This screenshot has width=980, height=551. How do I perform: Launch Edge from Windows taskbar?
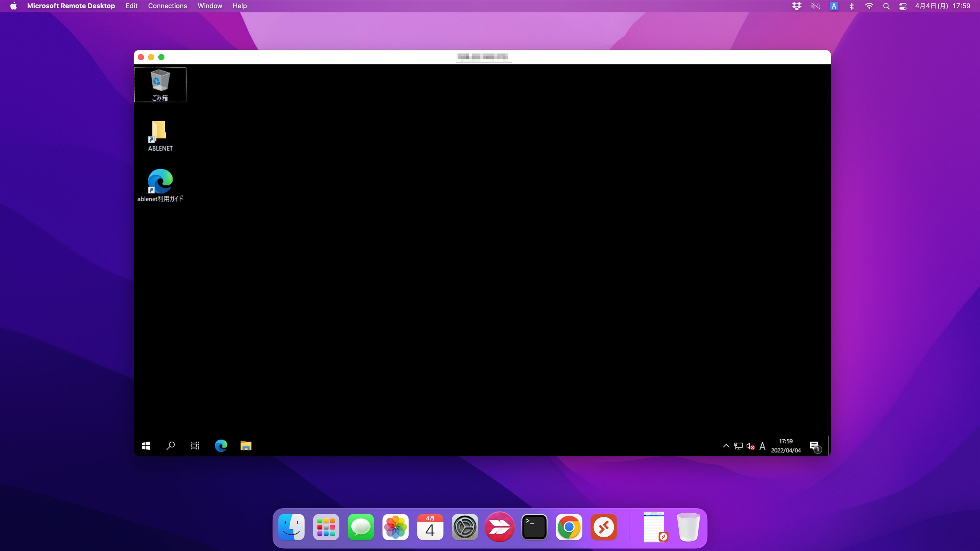click(x=221, y=446)
